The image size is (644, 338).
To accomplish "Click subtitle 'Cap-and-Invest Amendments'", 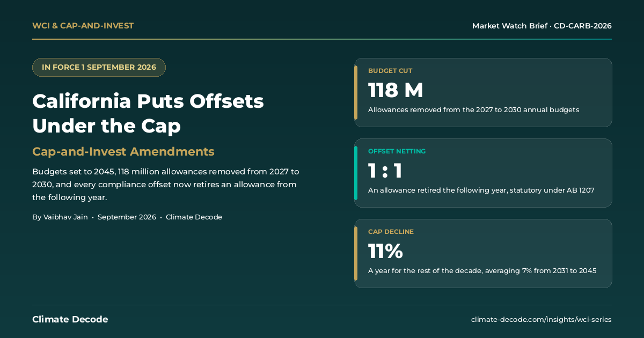I will point(123,151).
